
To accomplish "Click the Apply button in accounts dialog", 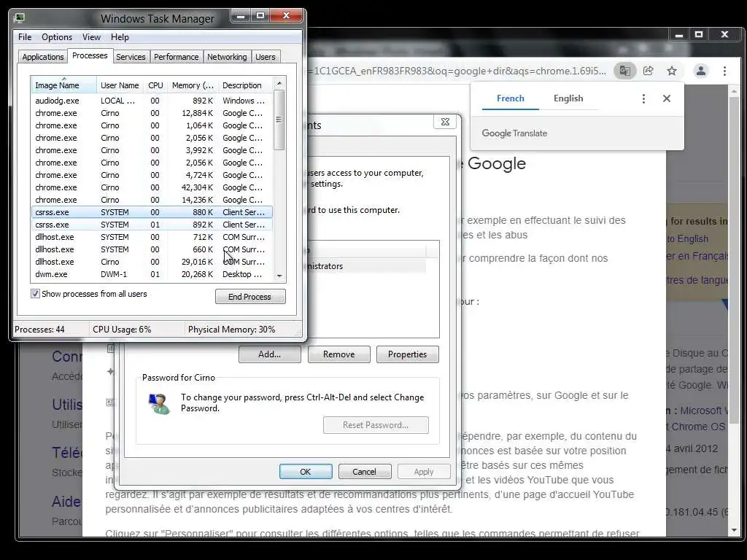I will point(424,472).
